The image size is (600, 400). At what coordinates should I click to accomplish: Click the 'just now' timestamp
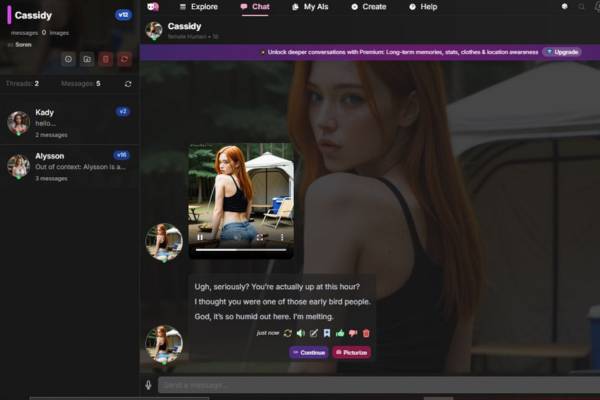tap(268, 333)
